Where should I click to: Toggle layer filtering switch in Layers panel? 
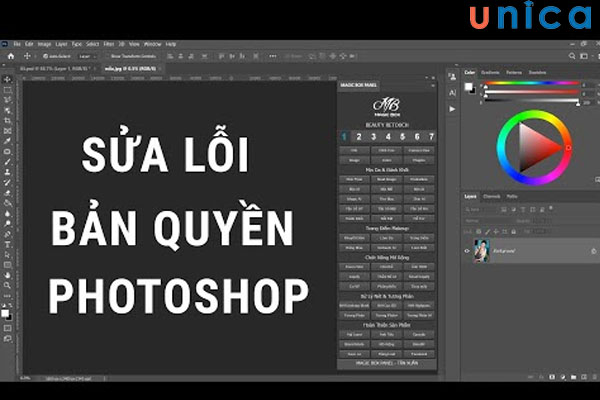[551, 209]
